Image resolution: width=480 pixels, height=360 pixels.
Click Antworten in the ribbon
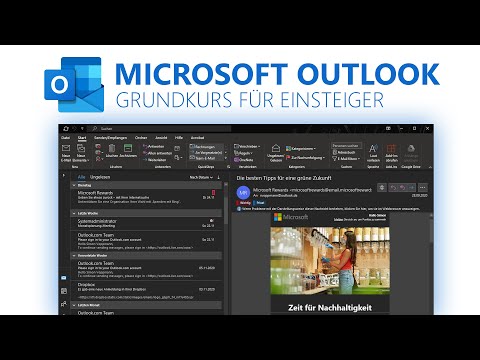pos(153,146)
